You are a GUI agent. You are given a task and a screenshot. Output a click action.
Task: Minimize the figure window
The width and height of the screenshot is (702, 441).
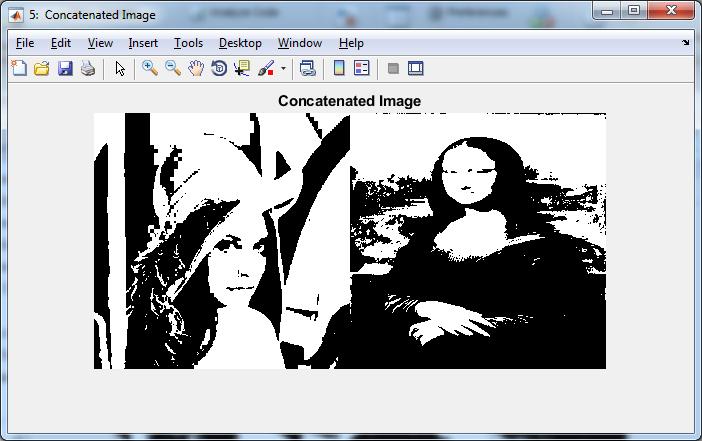pos(607,11)
